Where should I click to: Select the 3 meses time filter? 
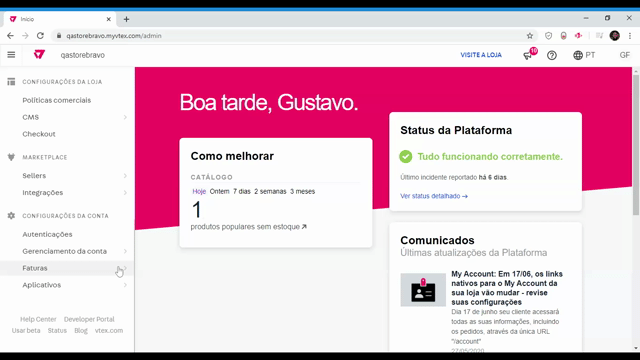[302, 191]
